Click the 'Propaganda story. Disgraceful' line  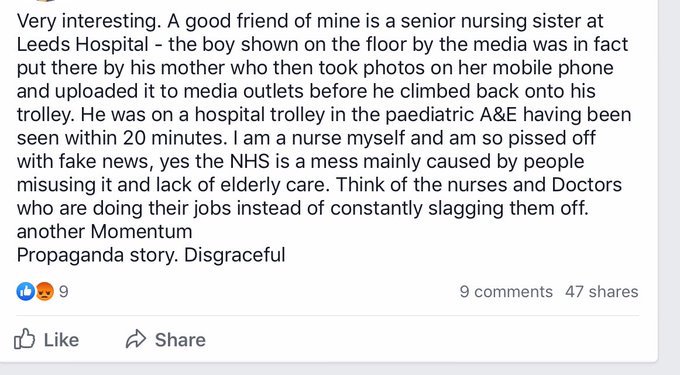(151, 255)
